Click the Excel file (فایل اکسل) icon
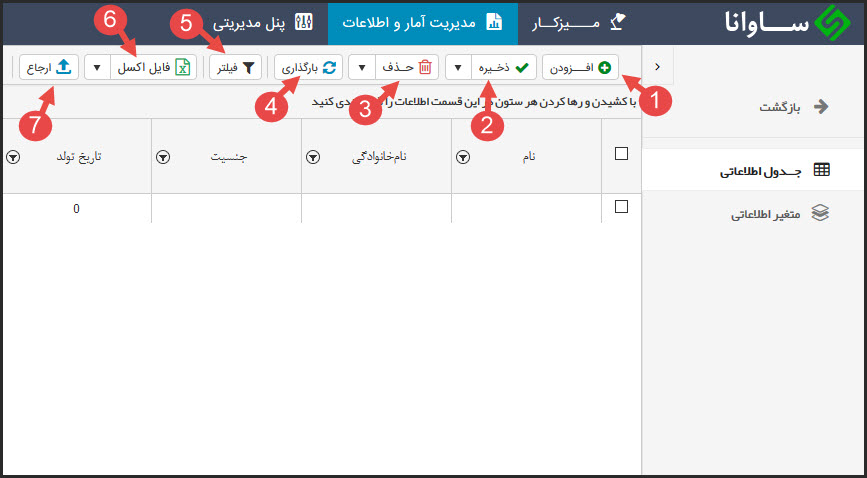Screen dimensions: 867x478 182,67
